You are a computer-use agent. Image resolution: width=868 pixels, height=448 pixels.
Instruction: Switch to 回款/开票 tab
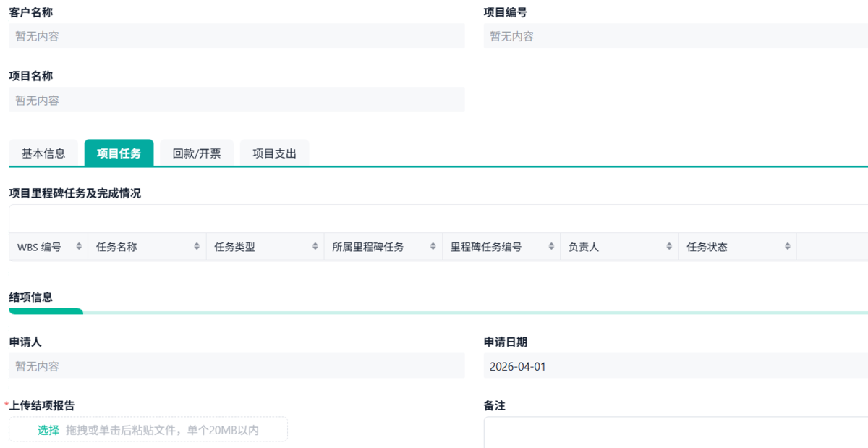click(197, 153)
